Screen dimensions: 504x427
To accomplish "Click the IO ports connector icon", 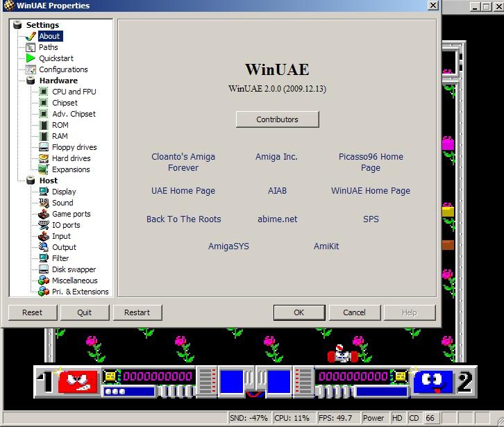I will point(44,225).
